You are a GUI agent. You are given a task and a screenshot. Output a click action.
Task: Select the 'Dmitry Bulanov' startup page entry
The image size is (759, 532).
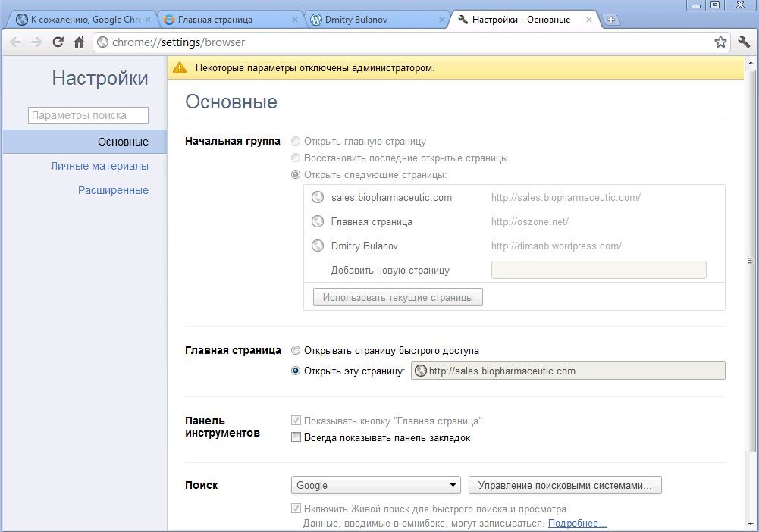365,246
